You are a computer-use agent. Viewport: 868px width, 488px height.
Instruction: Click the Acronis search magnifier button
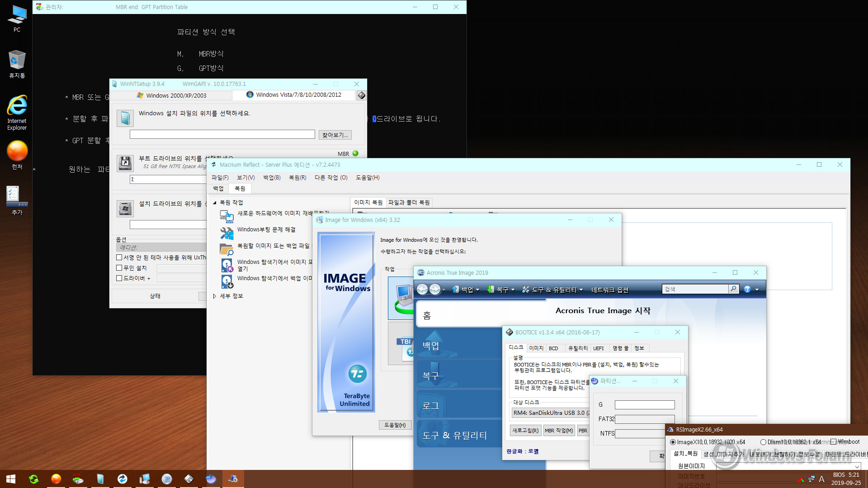[733, 289]
